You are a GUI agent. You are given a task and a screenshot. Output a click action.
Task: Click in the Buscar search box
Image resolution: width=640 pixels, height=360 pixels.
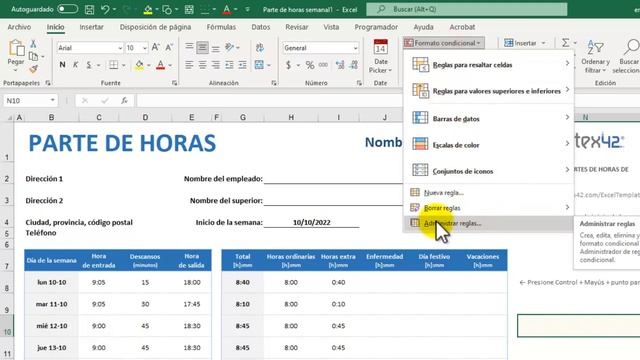[467, 9]
